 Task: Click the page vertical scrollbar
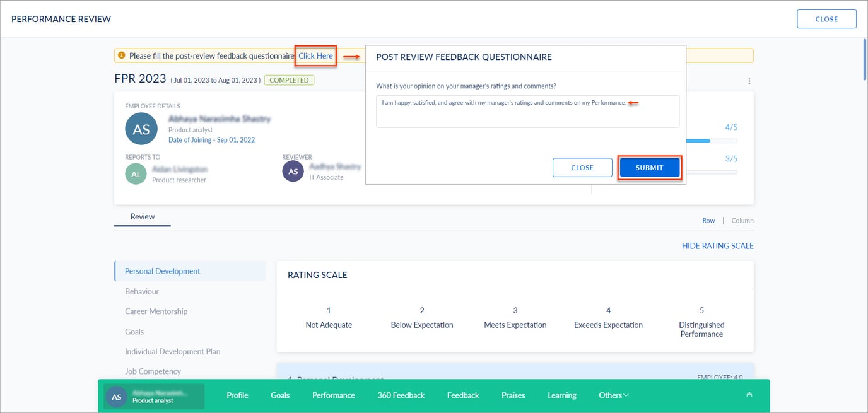[x=864, y=60]
